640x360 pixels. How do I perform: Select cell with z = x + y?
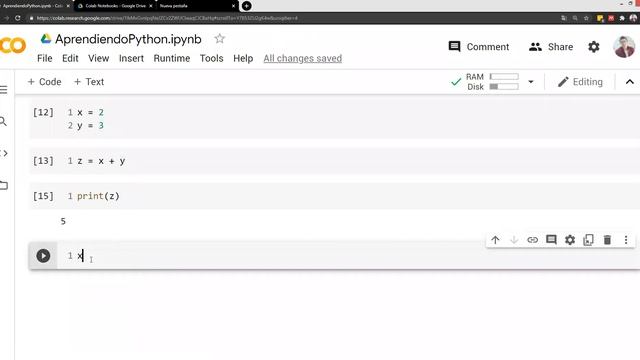(335, 161)
